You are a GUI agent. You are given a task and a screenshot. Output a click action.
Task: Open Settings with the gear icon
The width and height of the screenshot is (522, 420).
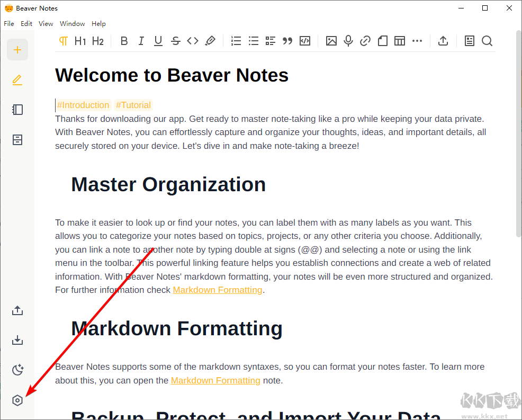coord(17,400)
